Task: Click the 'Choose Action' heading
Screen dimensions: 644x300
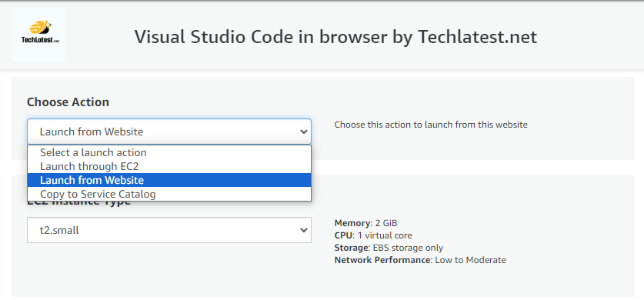Action: 68,102
